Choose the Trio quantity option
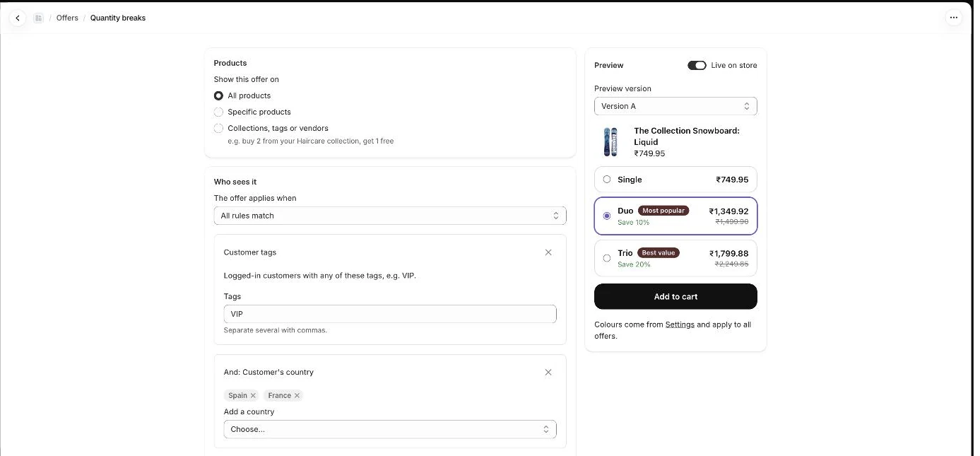The image size is (980, 456). (x=675, y=258)
